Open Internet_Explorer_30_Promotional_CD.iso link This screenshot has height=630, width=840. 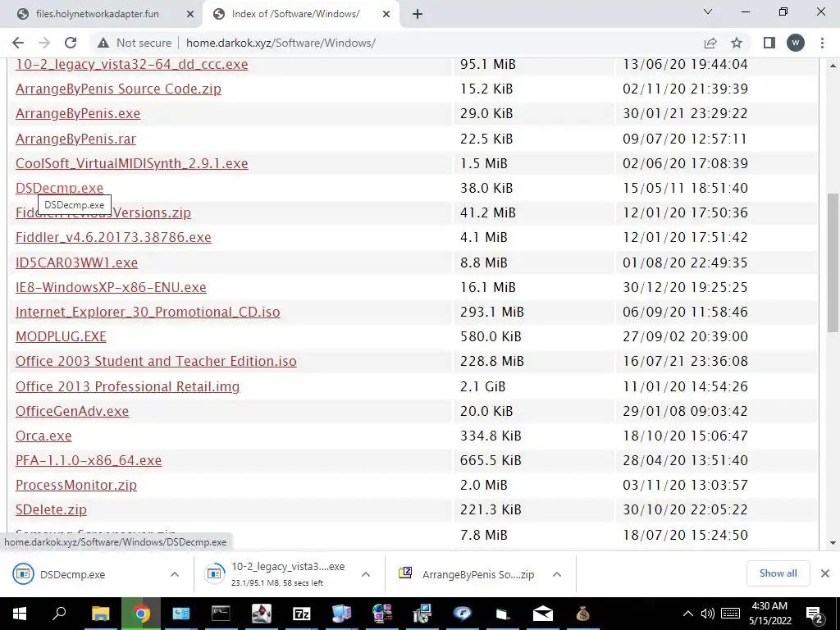click(148, 312)
